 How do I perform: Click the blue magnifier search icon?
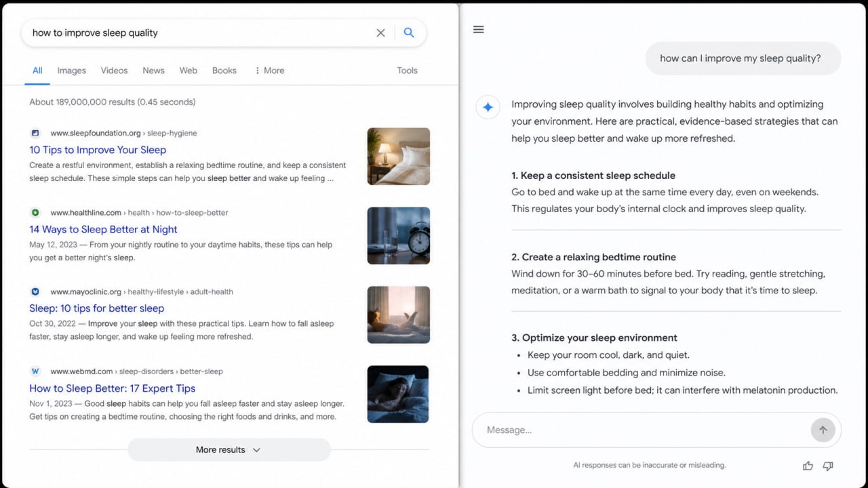pos(409,33)
